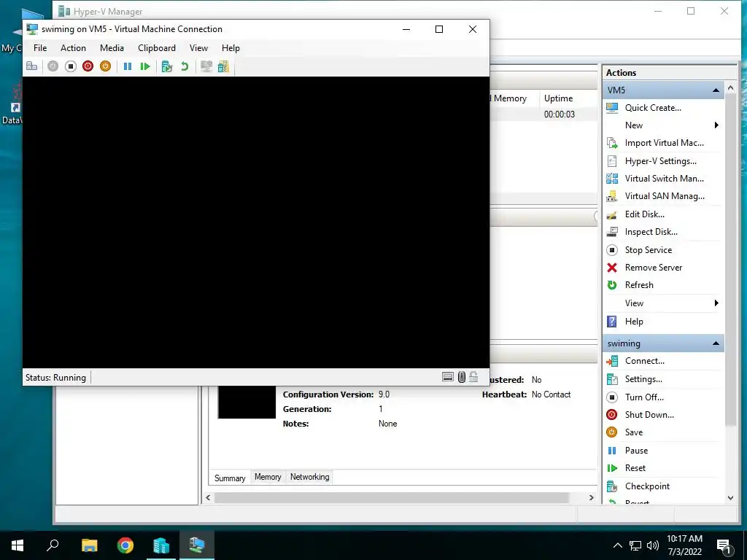Viewport: 747px width, 560px height.
Task: Click the greyed-out Start toolbar icon
Action: [53, 66]
